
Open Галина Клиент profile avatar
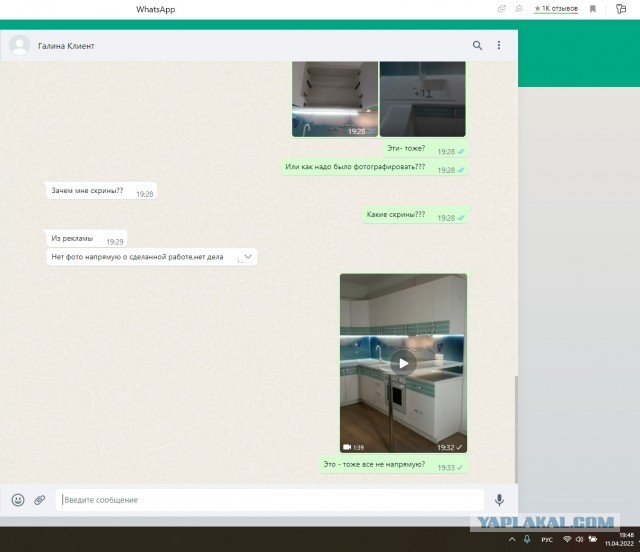(20, 45)
